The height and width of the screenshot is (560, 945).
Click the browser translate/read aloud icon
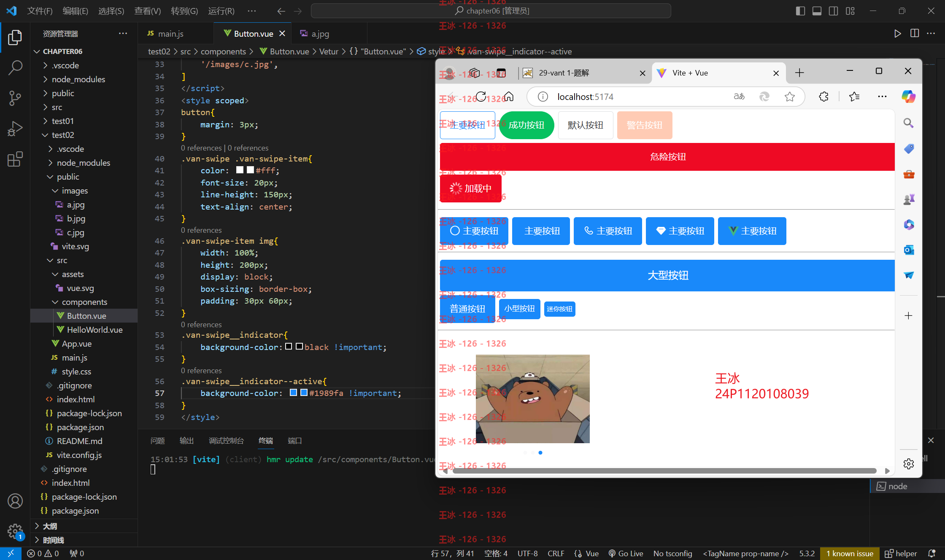(x=739, y=97)
